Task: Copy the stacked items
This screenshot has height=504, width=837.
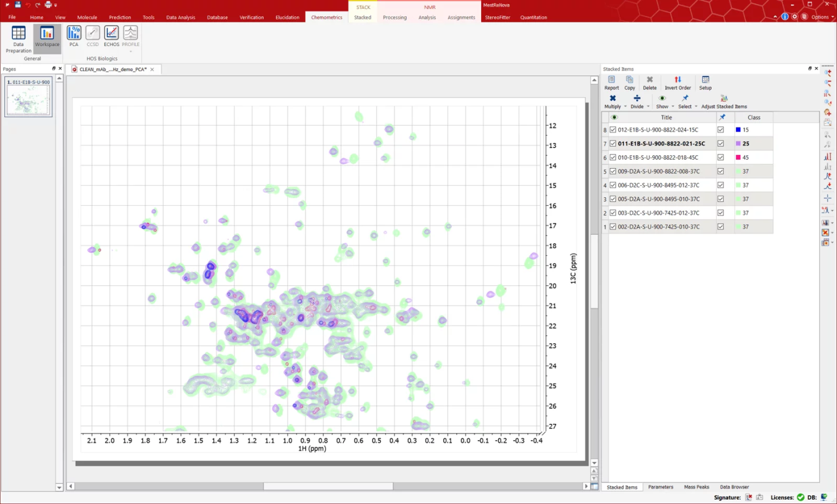Action: tap(630, 83)
